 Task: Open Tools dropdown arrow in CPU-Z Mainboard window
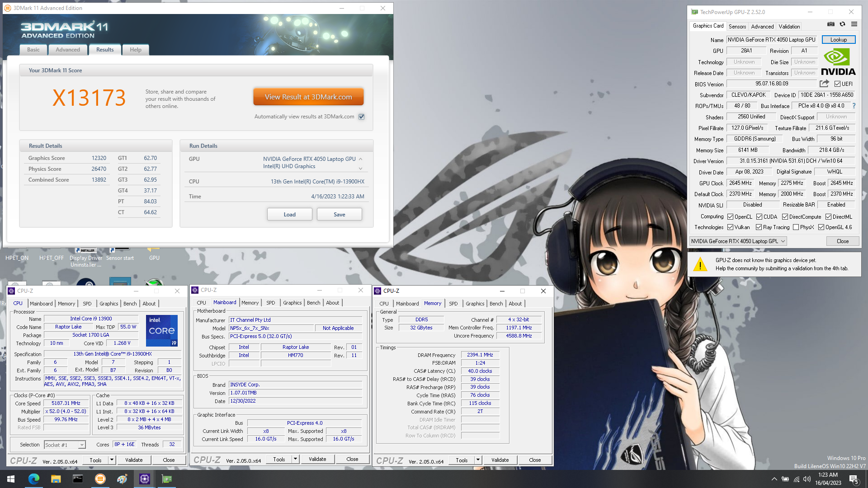tap(295, 459)
